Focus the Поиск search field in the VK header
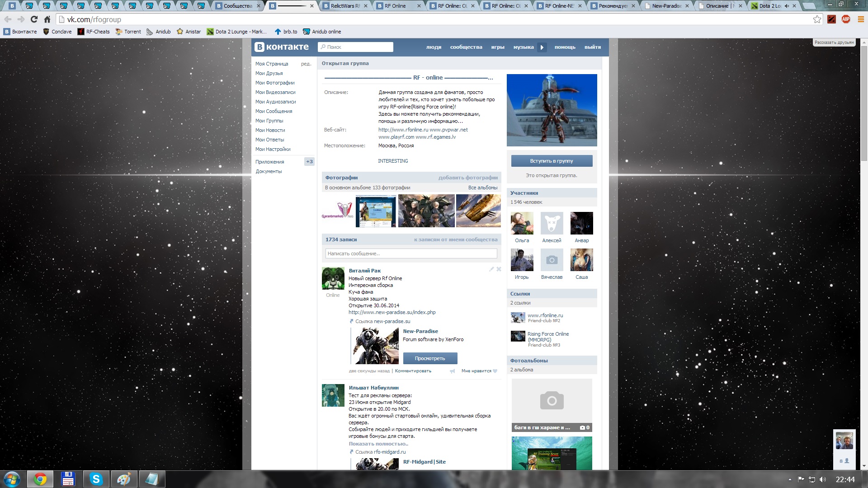 [x=355, y=47]
